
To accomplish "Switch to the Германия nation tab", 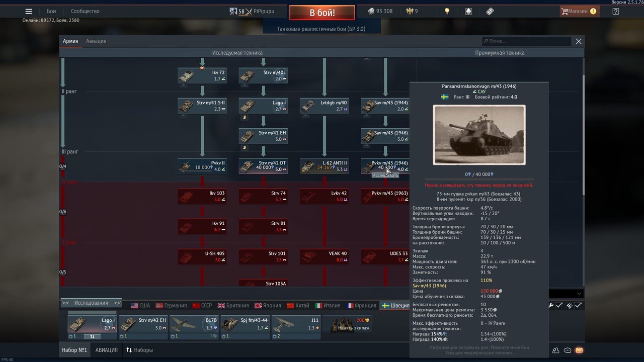I will click(171, 305).
